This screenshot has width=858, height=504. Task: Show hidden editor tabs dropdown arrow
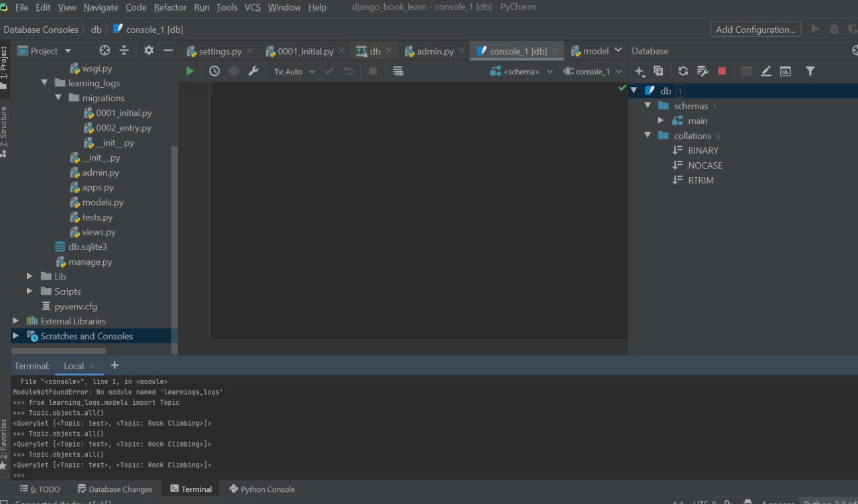(x=618, y=50)
